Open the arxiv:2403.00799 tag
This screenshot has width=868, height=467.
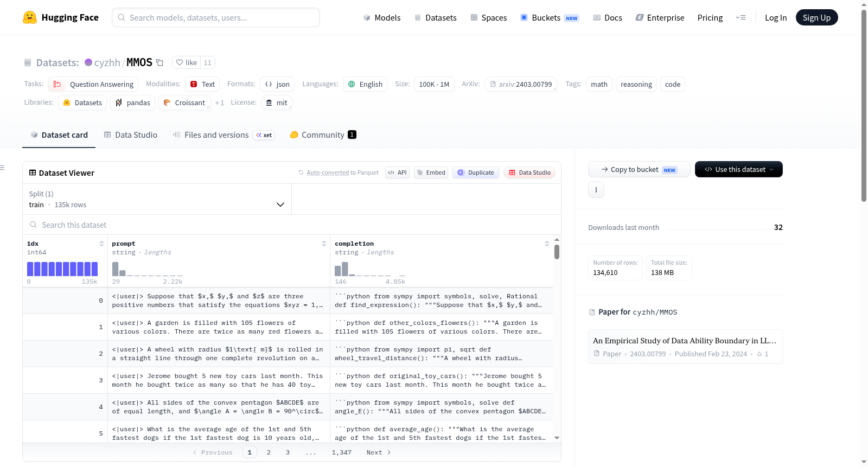[521, 84]
